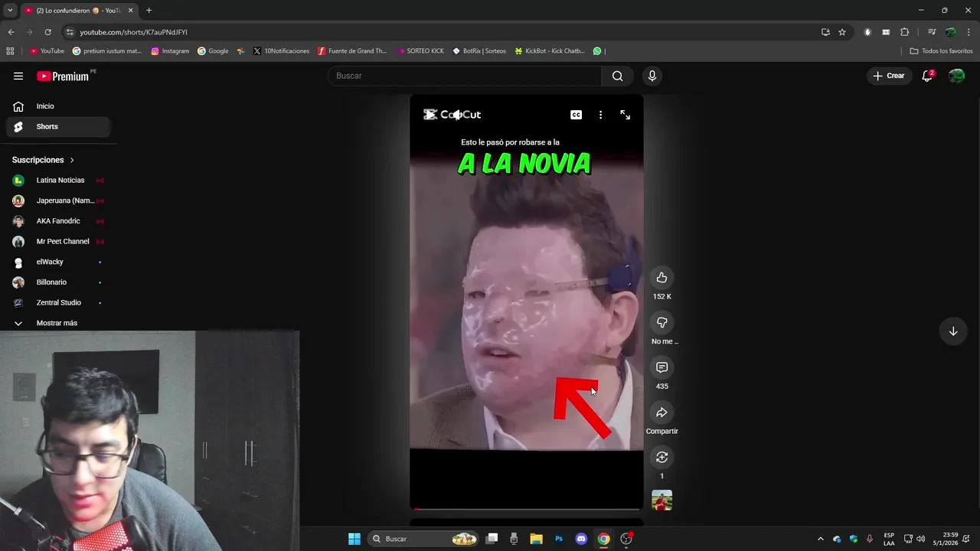Open the Chrome profile avatar
This screenshot has height=551, width=980.
pos(950,32)
